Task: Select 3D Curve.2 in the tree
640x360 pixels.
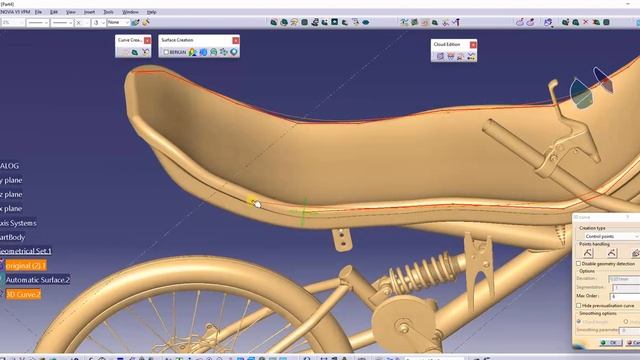Action: click(x=23, y=294)
